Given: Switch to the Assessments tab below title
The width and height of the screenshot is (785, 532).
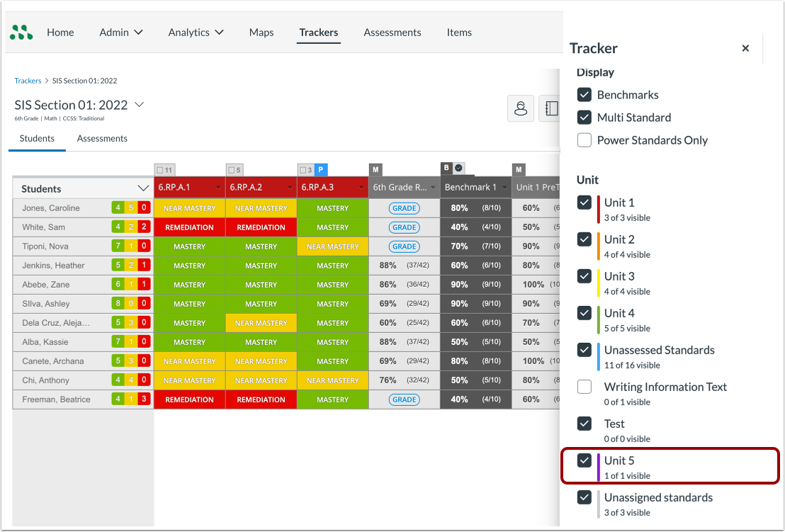Looking at the screenshot, I should point(102,139).
